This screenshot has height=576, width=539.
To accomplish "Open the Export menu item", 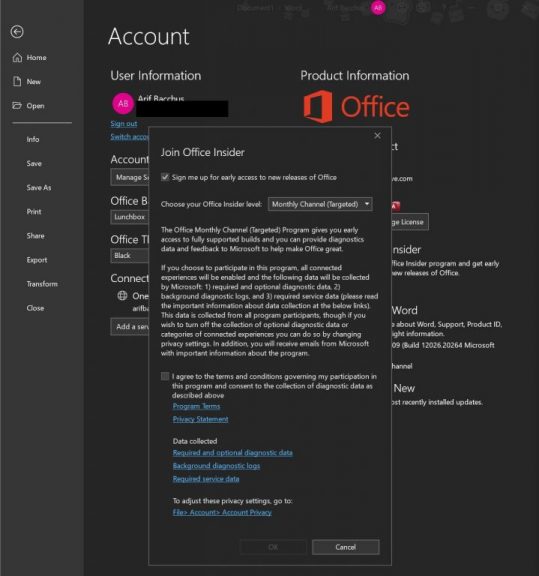I will [x=37, y=260].
